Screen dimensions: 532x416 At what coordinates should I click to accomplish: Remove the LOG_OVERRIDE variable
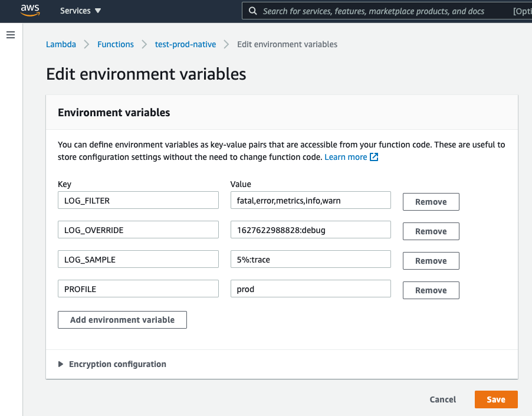tap(431, 231)
